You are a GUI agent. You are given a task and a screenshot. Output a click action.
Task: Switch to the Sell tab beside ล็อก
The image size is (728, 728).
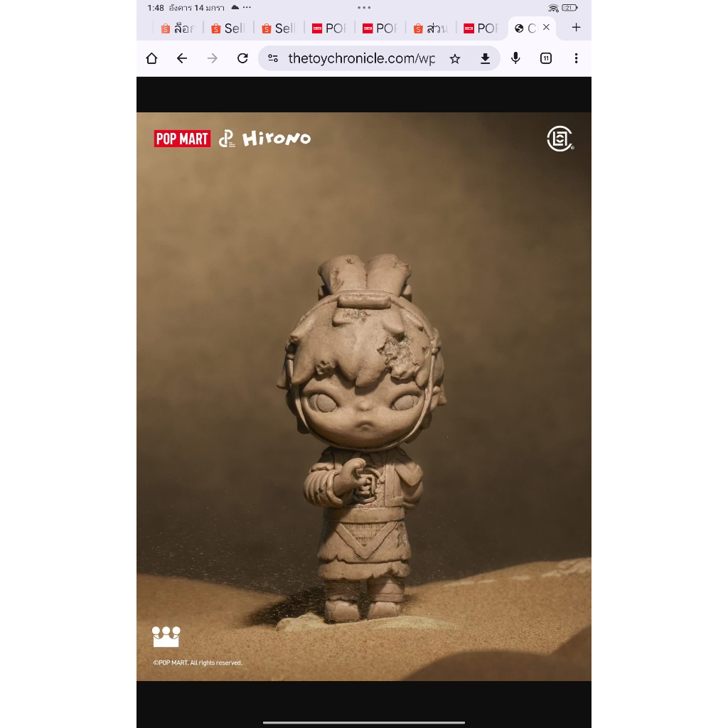click(x=228, y=28)
